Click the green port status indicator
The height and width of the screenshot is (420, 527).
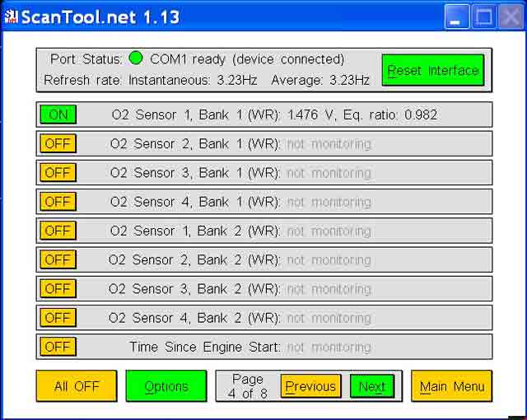(x=136, y=58)
